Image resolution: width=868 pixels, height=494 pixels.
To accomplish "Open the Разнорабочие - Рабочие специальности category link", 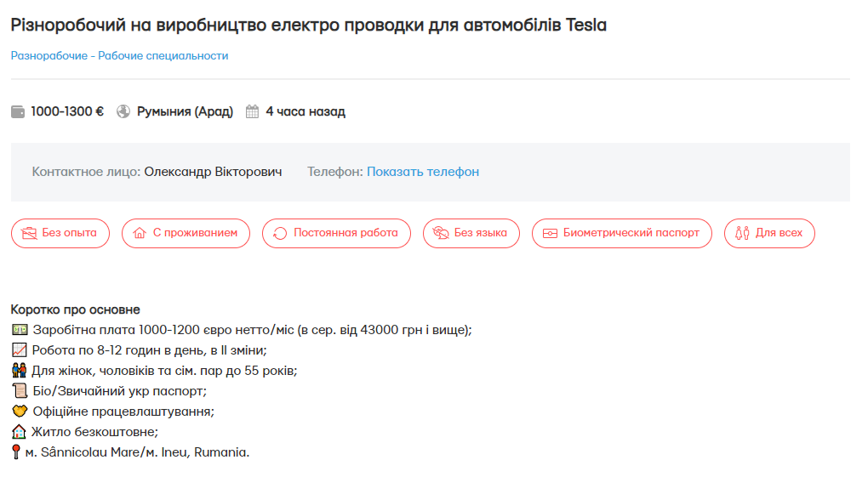I will (x=119, y=56).
